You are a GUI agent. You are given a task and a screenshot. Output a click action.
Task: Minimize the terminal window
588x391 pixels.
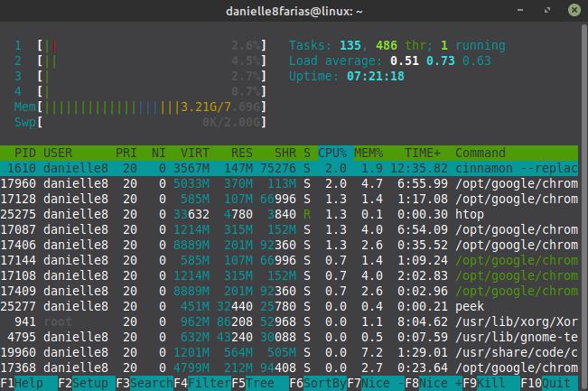520,11
